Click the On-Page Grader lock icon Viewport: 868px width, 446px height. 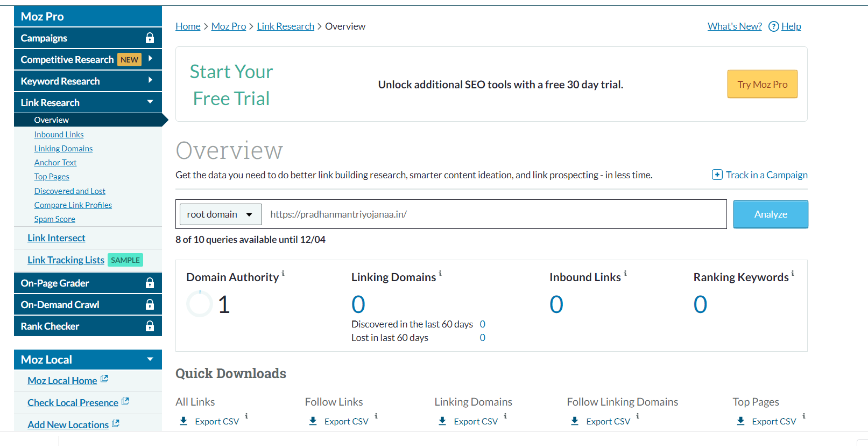(150, 283)
